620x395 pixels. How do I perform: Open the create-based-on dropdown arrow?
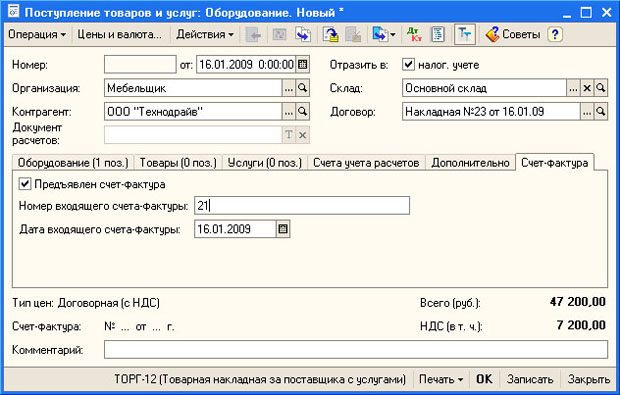393,35
